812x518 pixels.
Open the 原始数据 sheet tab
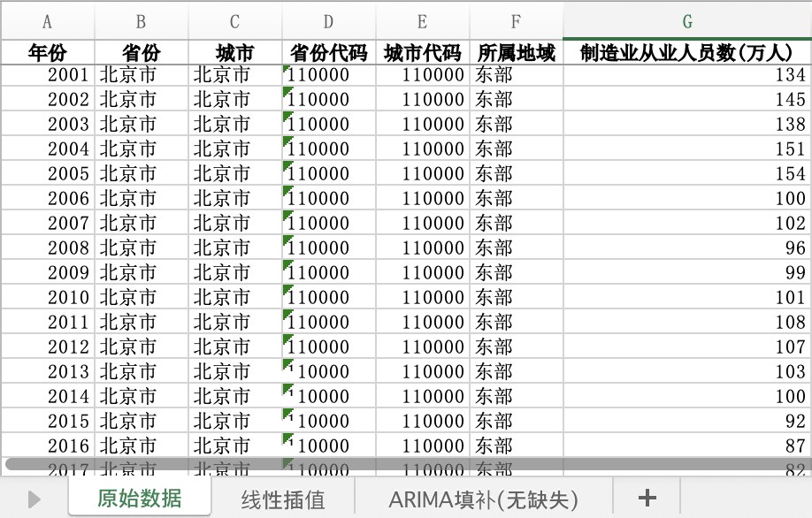(139, 498)
